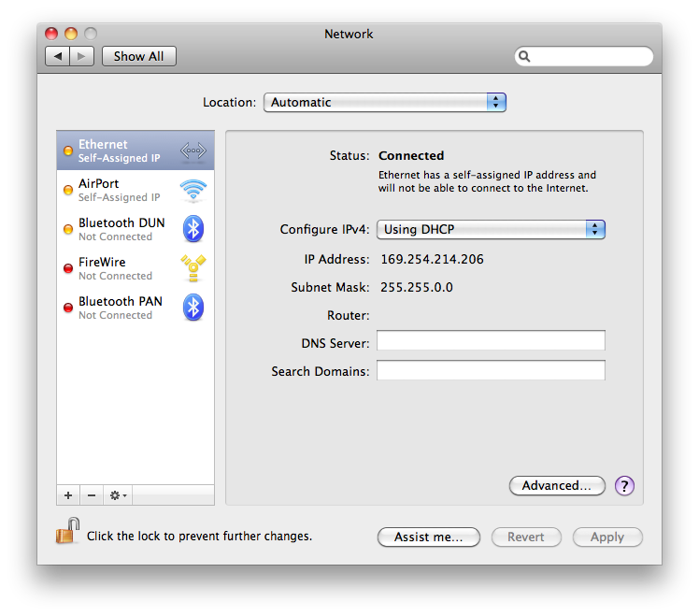Select the AirPort service
The height and width of the screenshot is (616, 699).
tap(136, 190)
